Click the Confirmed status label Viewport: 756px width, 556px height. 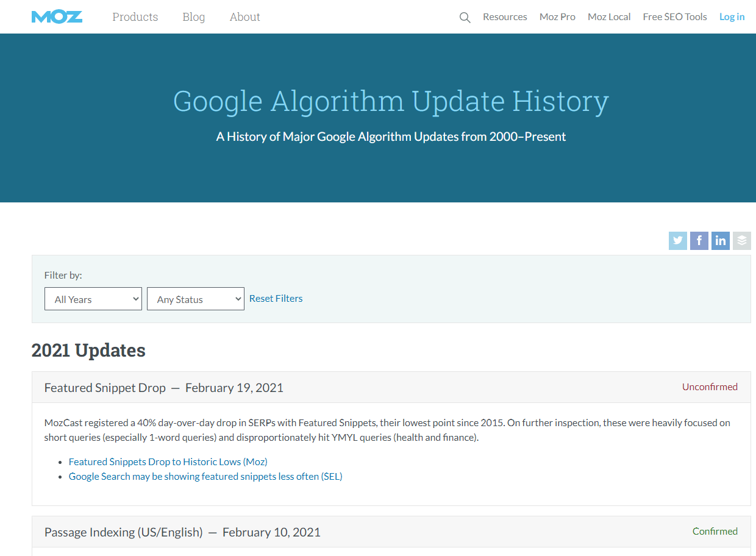click(x=715, y=532)
